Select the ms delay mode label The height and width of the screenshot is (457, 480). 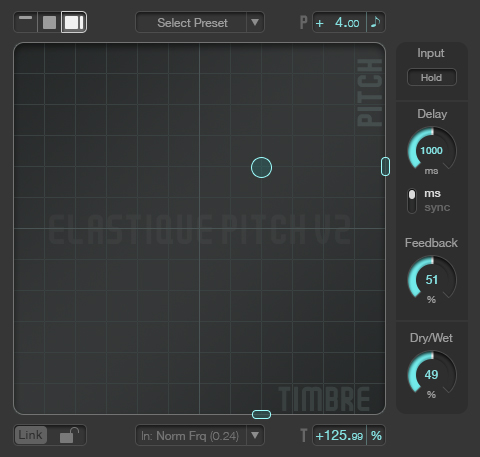[x=432, y=193]
